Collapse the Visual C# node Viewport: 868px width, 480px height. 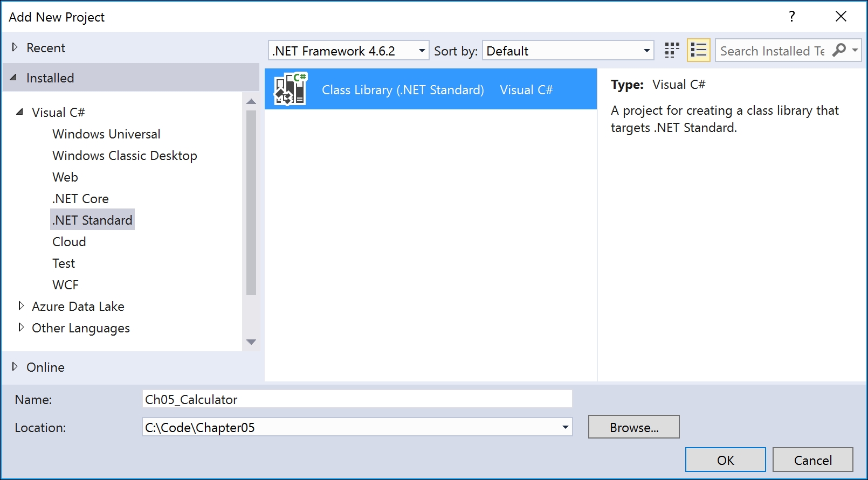[20, 112]
